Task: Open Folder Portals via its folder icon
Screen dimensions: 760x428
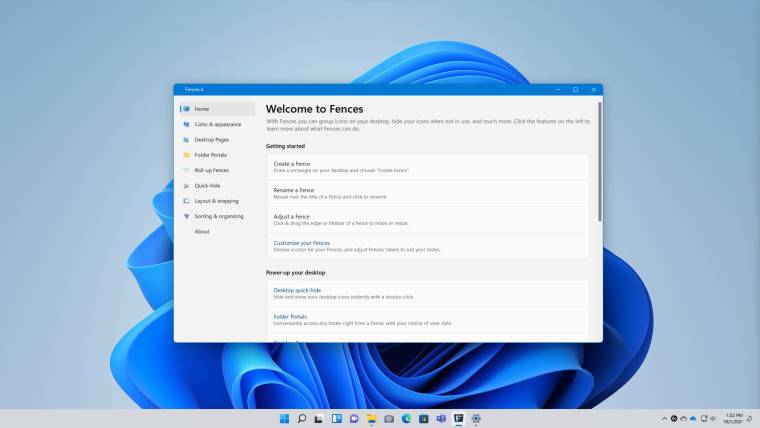Action: point(186,155)
